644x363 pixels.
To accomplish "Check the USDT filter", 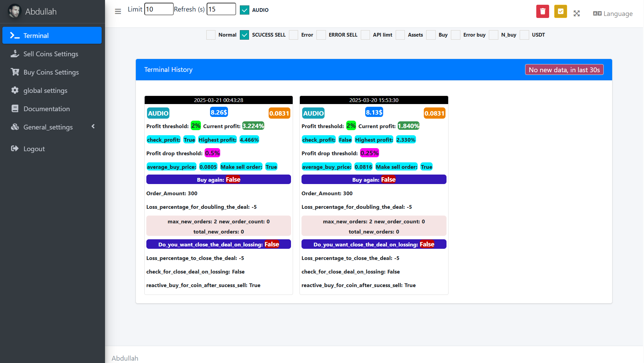I will [x=524, y=35].
